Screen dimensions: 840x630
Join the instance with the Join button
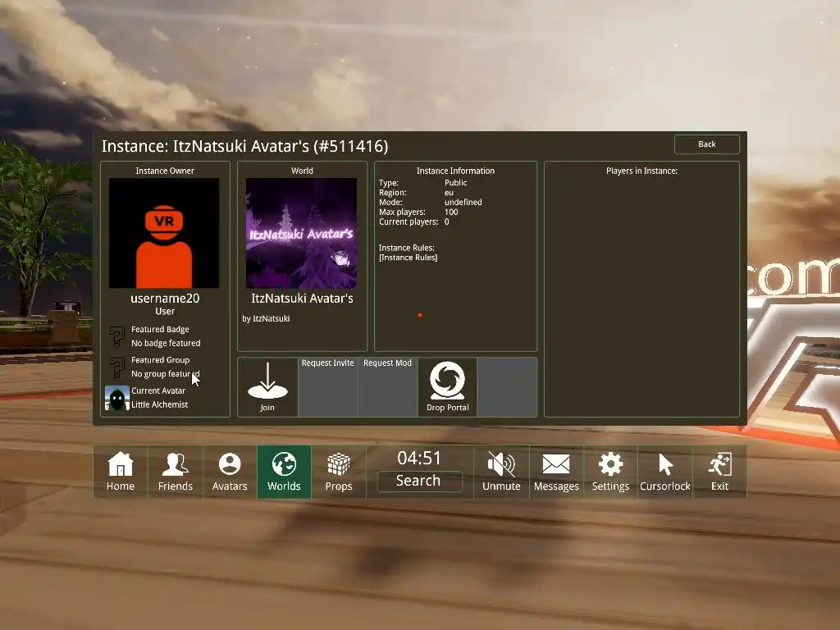point(267,387)
